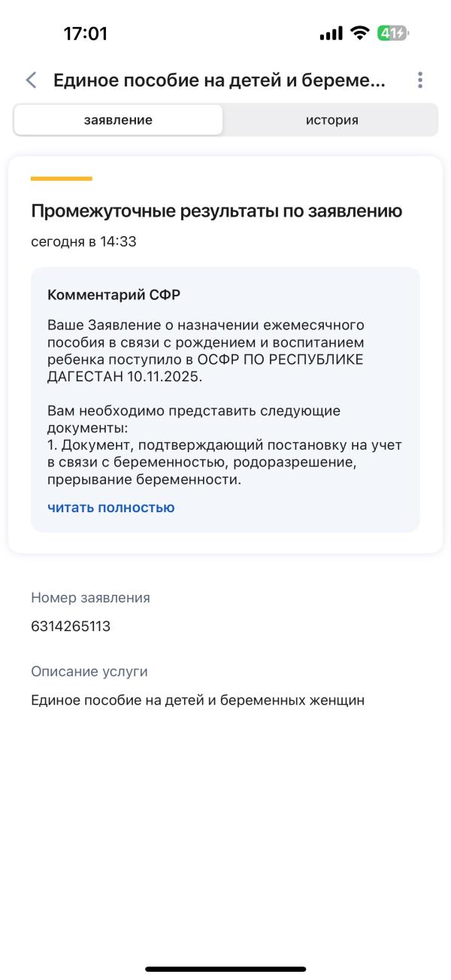Toggle back to the заявление view
Screen dimensions: 451x980
118,120
